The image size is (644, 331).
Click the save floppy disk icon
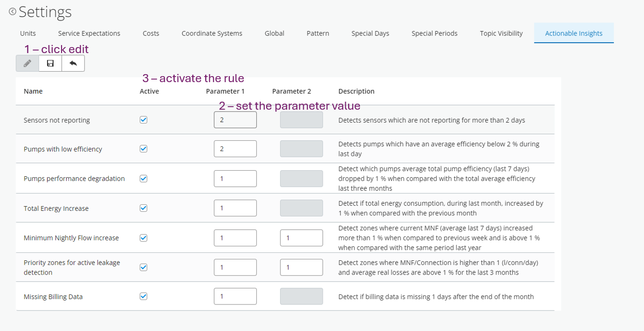[x=50, y=64]
